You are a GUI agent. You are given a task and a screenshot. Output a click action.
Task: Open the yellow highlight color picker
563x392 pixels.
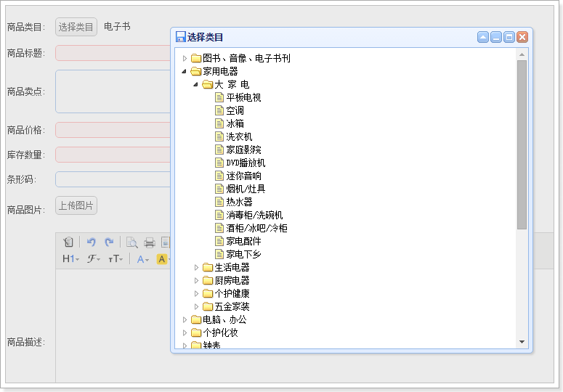point(163,258)
